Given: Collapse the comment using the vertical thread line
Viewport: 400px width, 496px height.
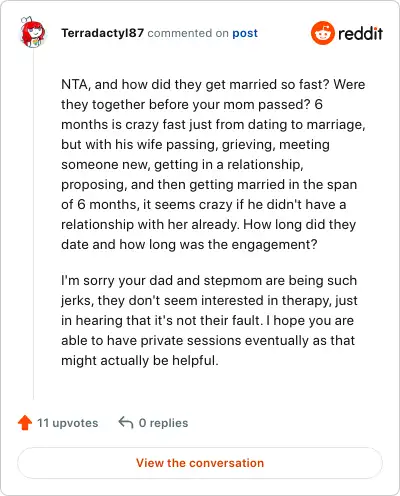Looking at the screenshot, I should [x=33, y=223].
